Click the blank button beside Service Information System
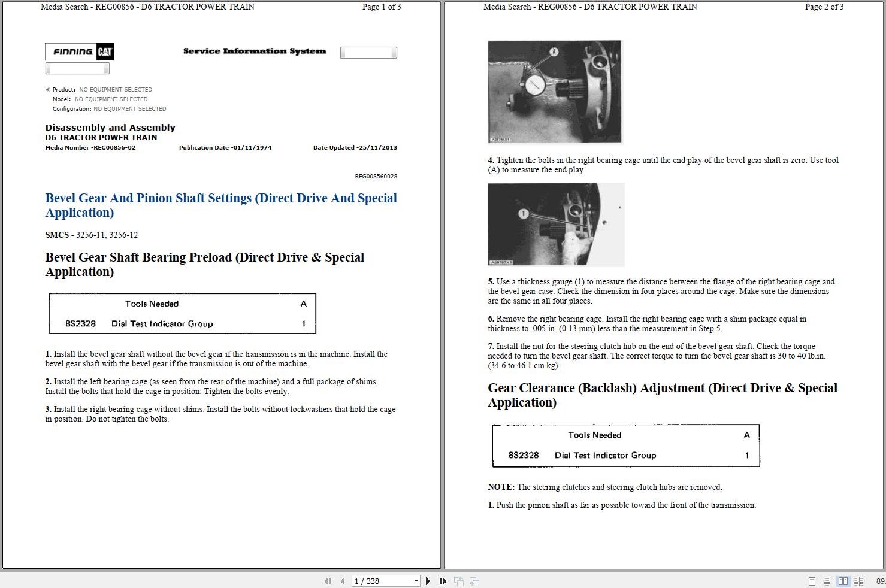Screen dimensions: 886x588 pos(368,53)
